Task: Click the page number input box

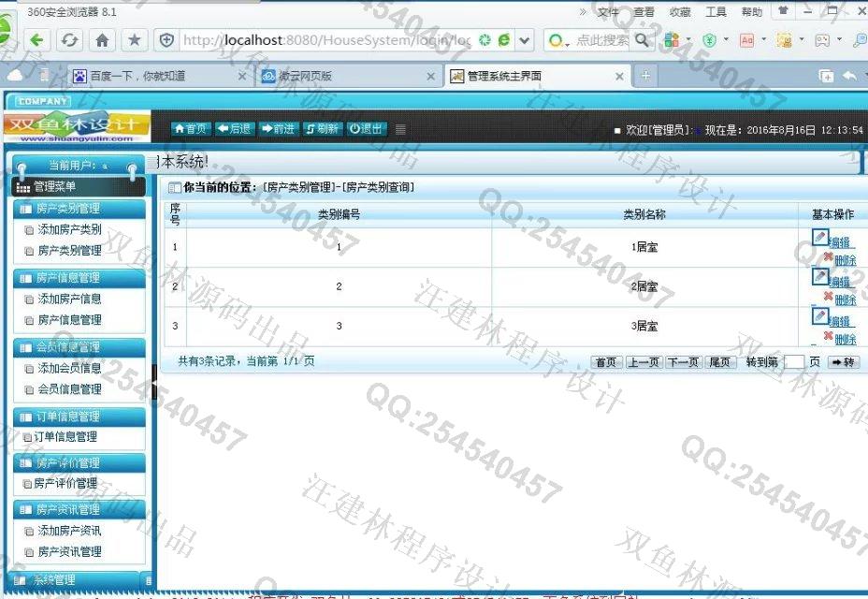Action: tap(794, 362)
